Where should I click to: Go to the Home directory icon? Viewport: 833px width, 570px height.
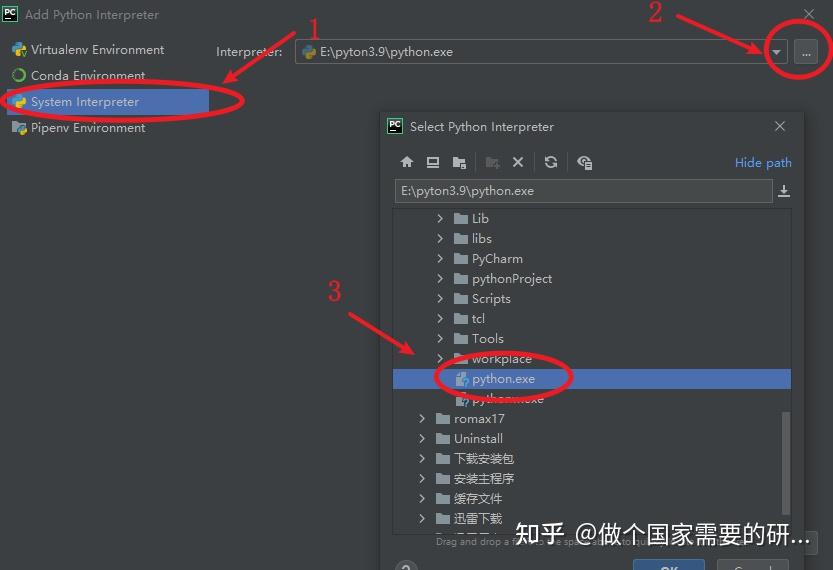tap(407, 162)
